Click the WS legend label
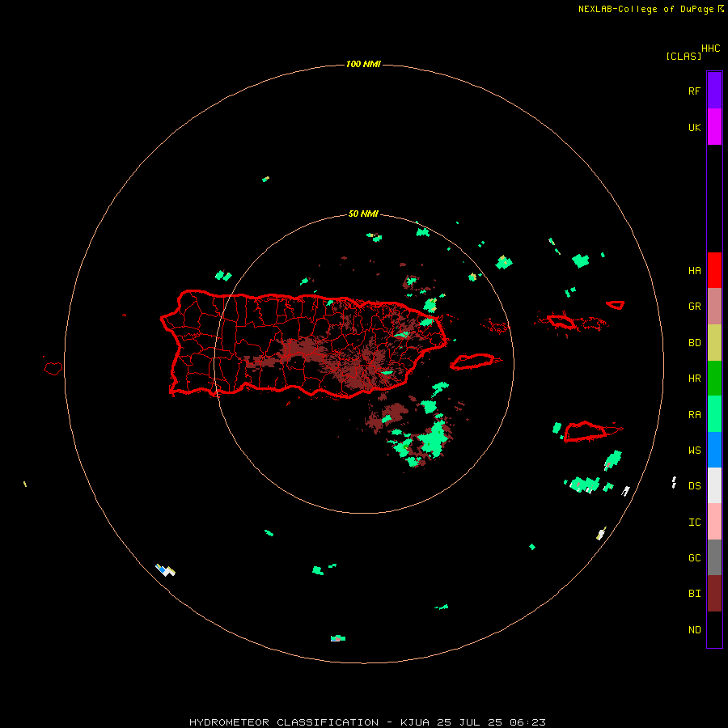The image size is (728, 728). 694,451
